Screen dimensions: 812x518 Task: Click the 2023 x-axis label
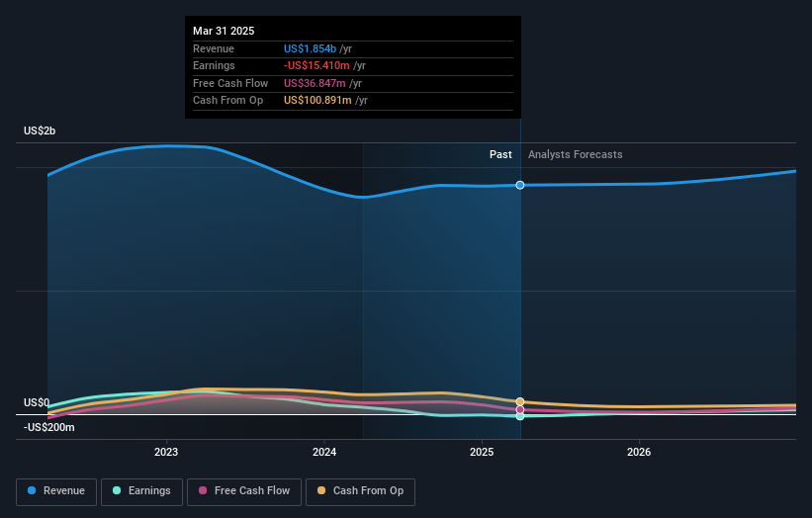166,452
